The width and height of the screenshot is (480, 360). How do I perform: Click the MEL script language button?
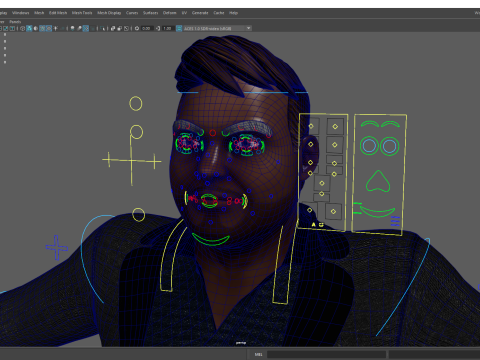[x=258, y=354]
